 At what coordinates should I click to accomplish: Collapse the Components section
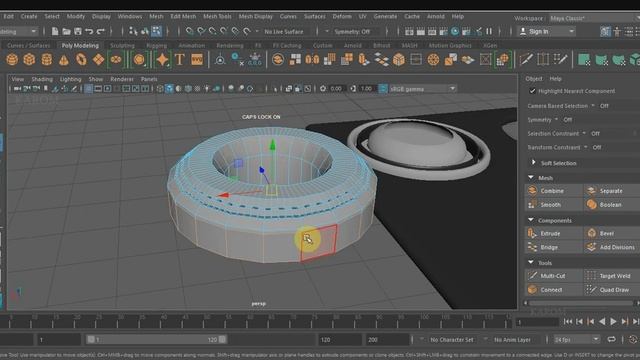point(531,220)
